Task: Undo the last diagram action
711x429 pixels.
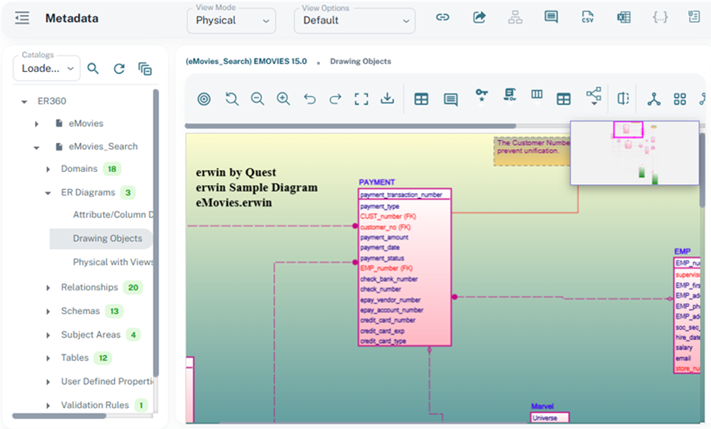Action: tap(310, 98)
